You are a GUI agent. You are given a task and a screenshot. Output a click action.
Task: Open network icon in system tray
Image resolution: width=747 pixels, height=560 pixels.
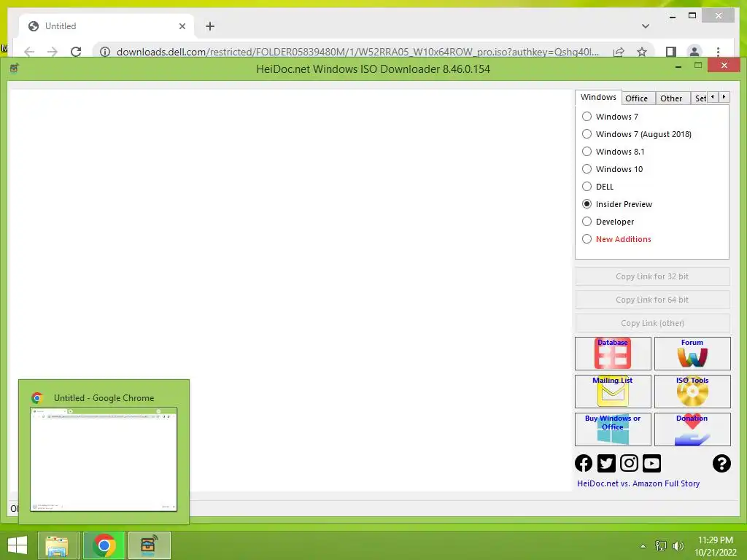click(x=661, y=546)
